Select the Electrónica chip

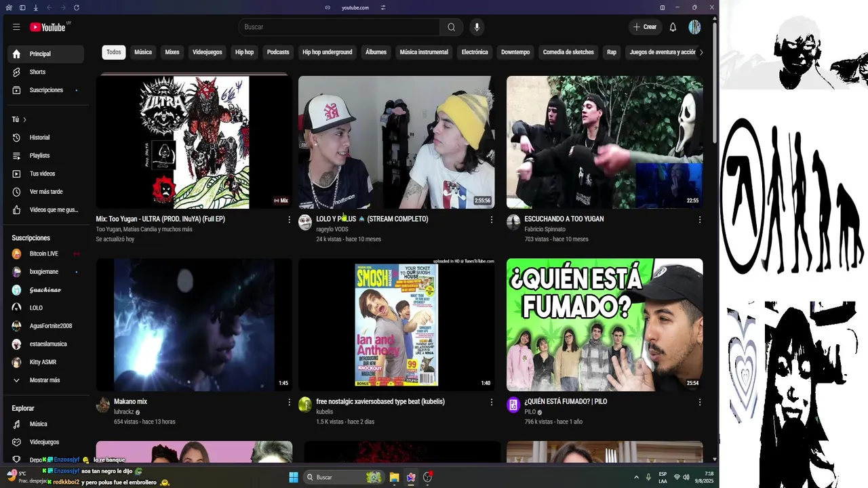click(x=475, y=52)
